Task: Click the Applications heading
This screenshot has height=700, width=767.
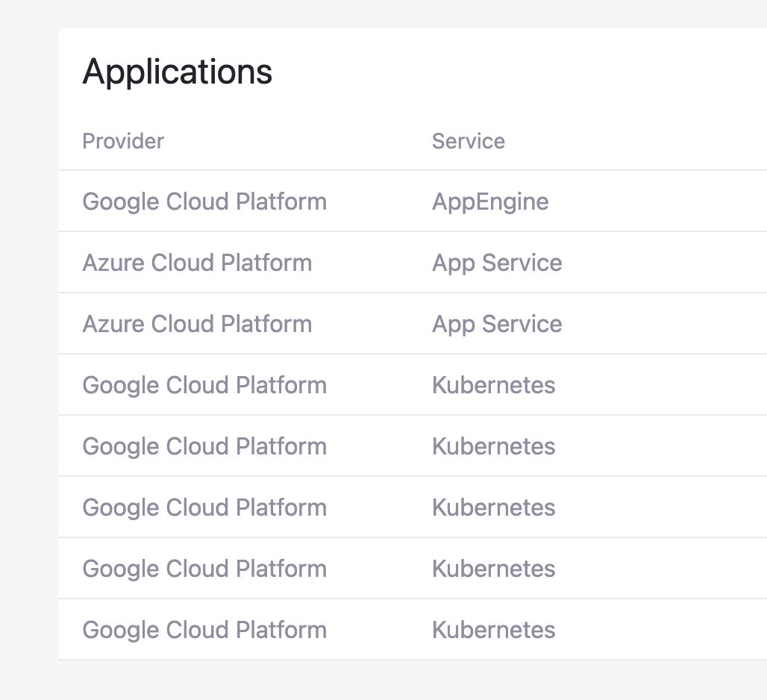Action: pyautogui.click(x=177, y=71)
